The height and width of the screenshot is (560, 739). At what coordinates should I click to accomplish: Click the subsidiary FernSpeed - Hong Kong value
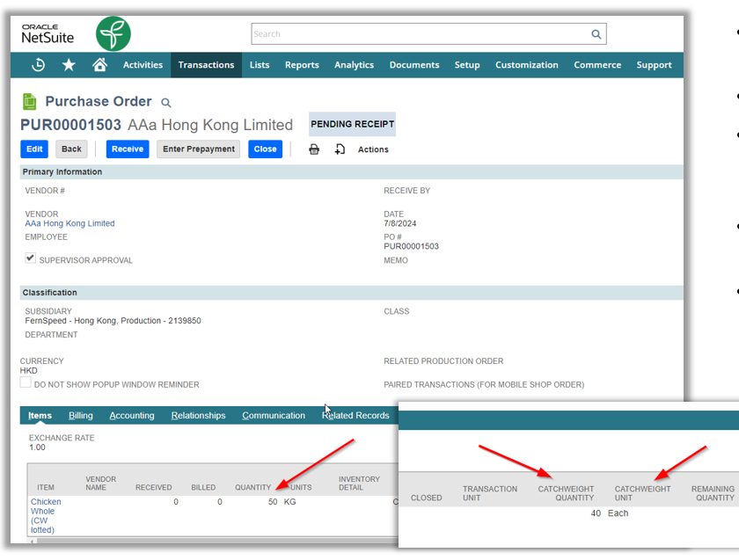(113, 321)
